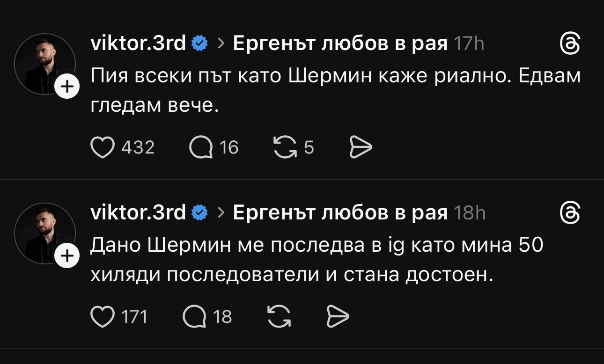The width and height of the screenshot is (604, 364).
Task: Open viktor.3rd profile from the 18h post
Action: 138,213
